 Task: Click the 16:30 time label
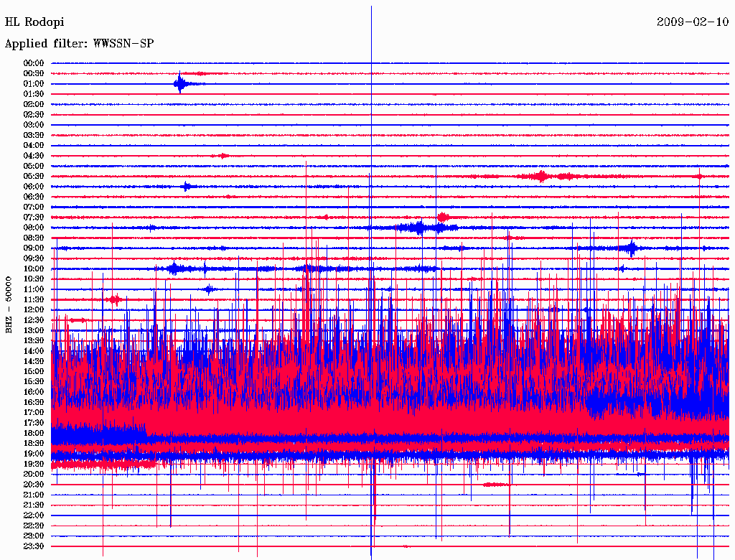coord(34,403)
